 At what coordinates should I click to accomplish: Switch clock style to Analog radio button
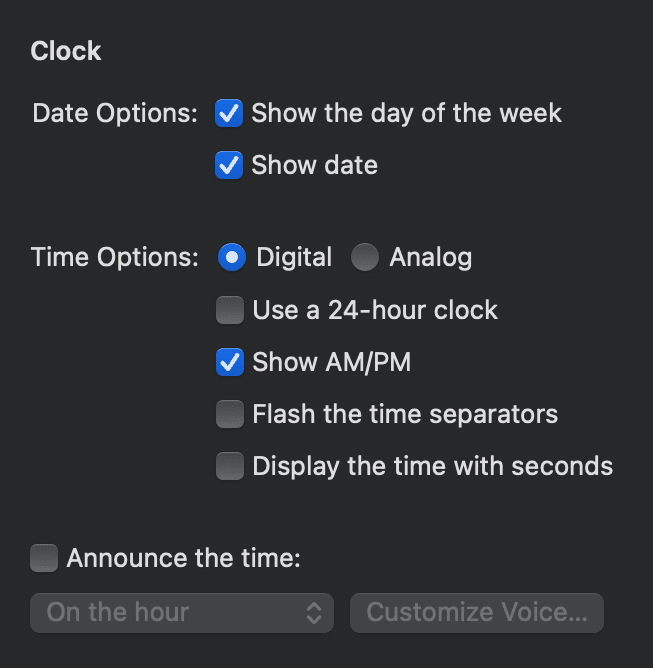coord(365,258)
